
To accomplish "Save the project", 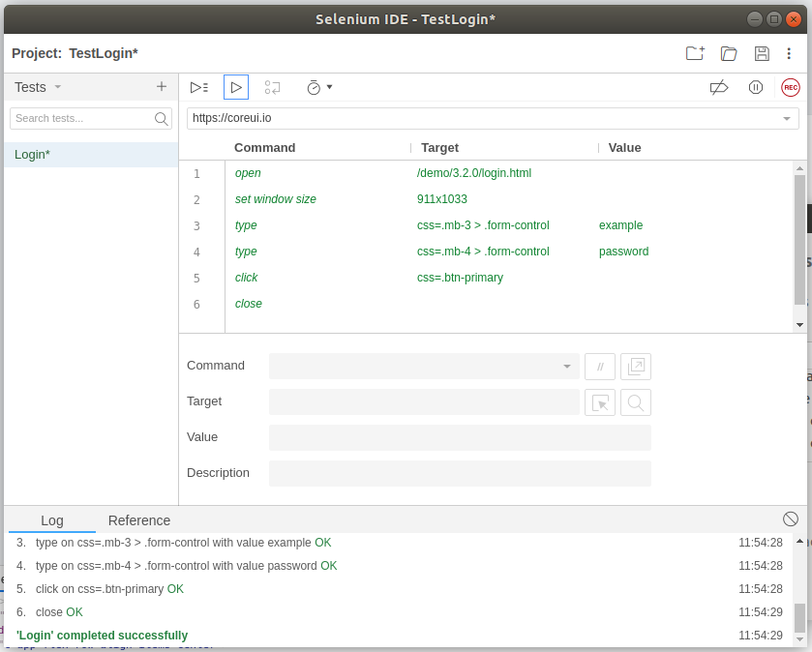I will [x=762, y=53].
